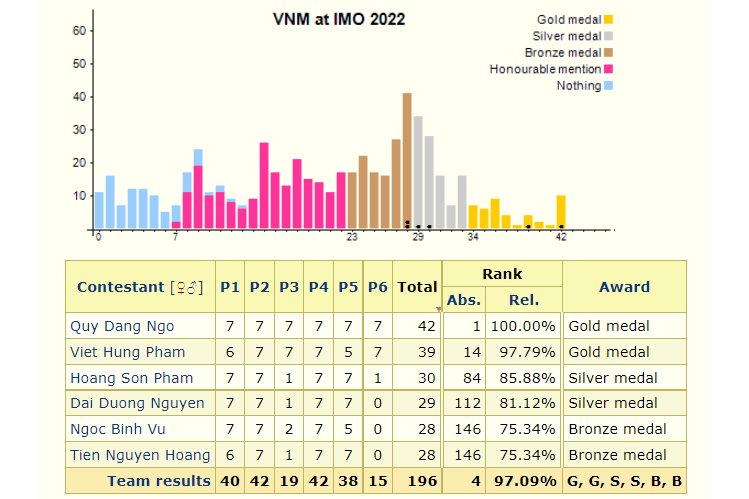Sort the table by P1 column
749x499 pixels.
[x=230, y=287]
